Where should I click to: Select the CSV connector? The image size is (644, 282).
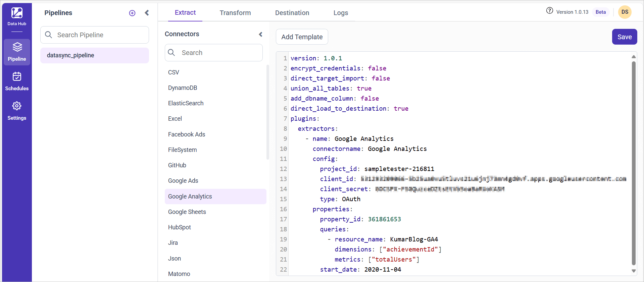[x=215, y=72]
